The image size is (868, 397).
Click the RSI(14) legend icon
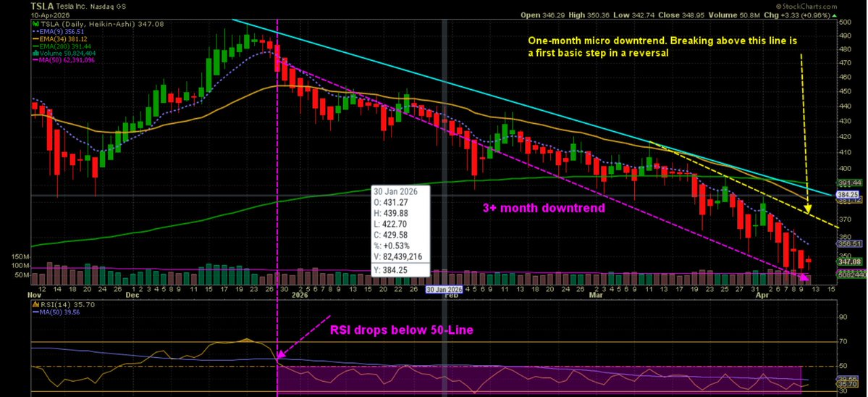coord(35,305)
